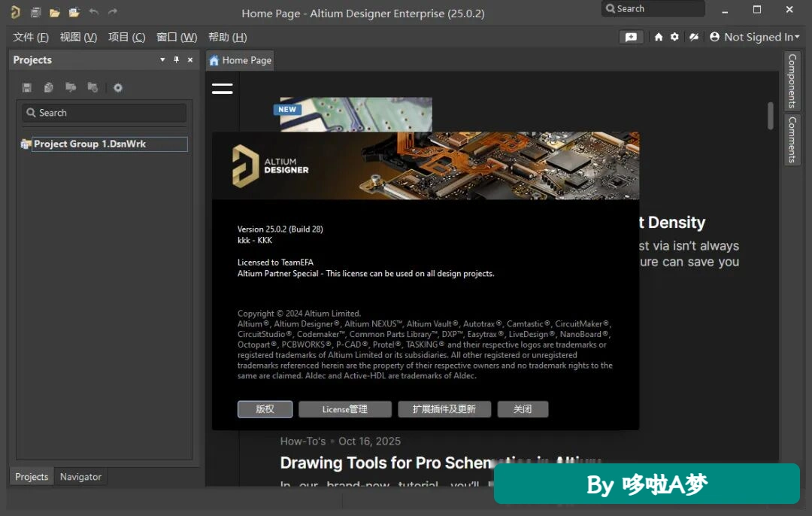Click the feedback chat bubble icon
Image resolution: width=812 pixels, height=516 pixels.
(632, 37)
